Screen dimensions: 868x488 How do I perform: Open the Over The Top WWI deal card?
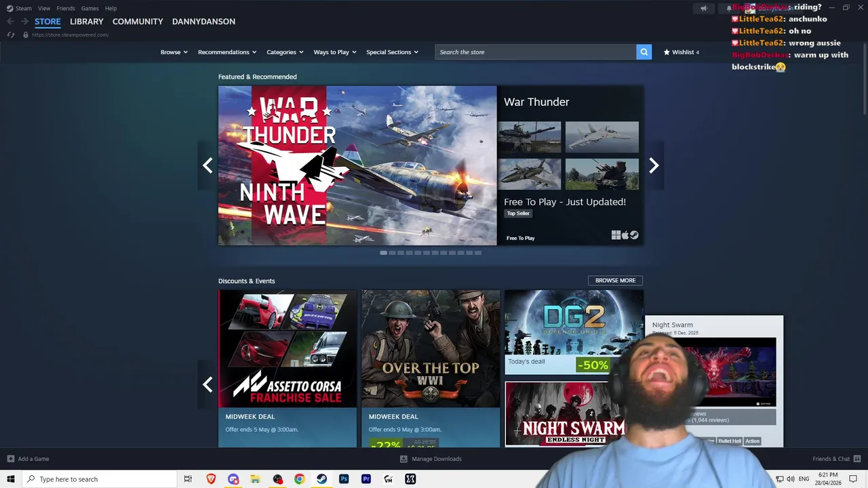click(431, 369)
